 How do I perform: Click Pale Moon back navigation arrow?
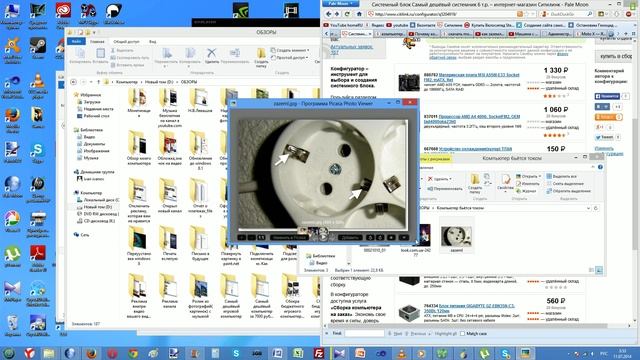329,14
